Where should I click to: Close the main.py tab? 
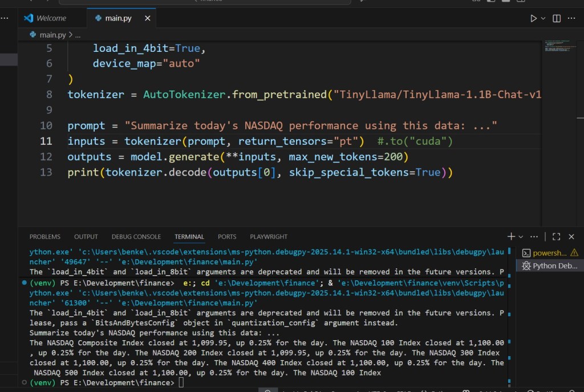pyautogui.click(x=148, y=18)
